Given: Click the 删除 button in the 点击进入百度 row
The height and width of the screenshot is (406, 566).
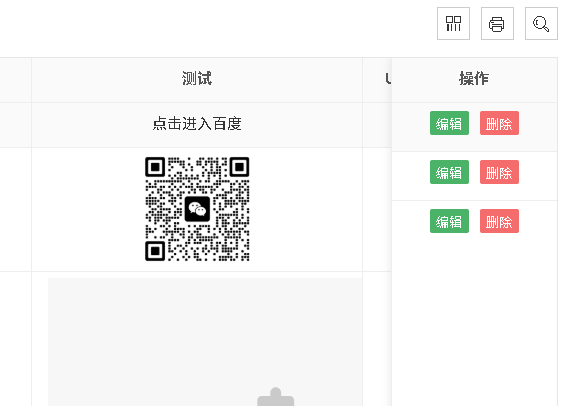Looking at the screenshot, I should pos(499,123).
